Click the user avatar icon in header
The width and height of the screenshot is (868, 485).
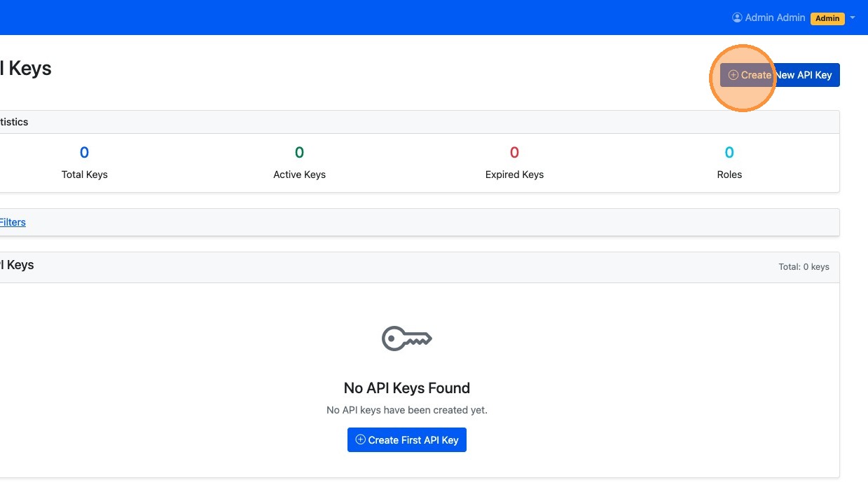737,18
